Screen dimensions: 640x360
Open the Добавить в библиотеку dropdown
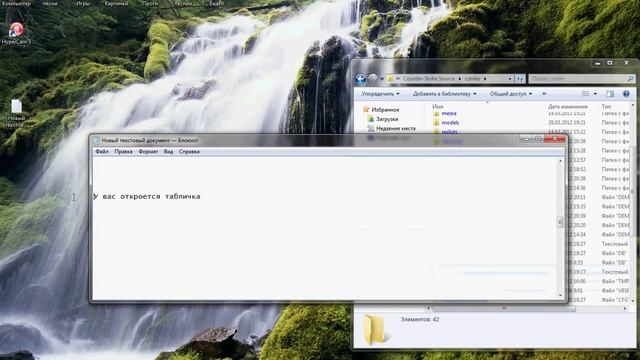tap(444, 94)
